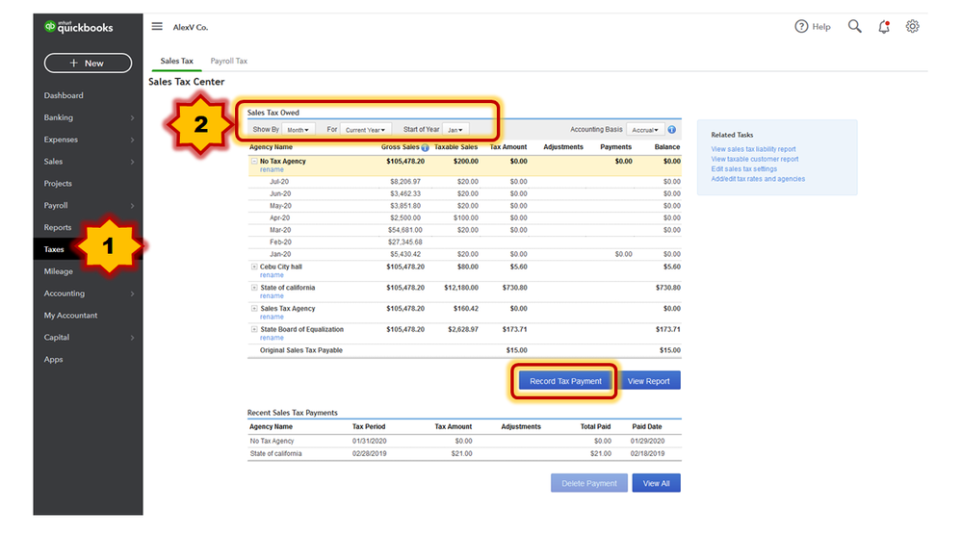
Task: Open the search magnifier
Action: tap(855, 26)
